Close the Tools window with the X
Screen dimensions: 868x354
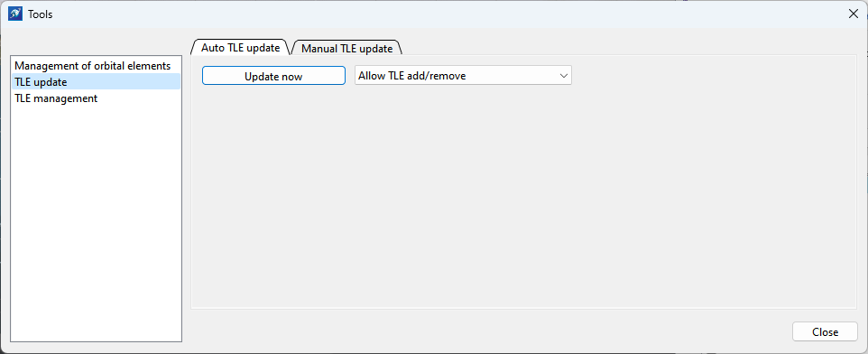[x=853, y=14]
